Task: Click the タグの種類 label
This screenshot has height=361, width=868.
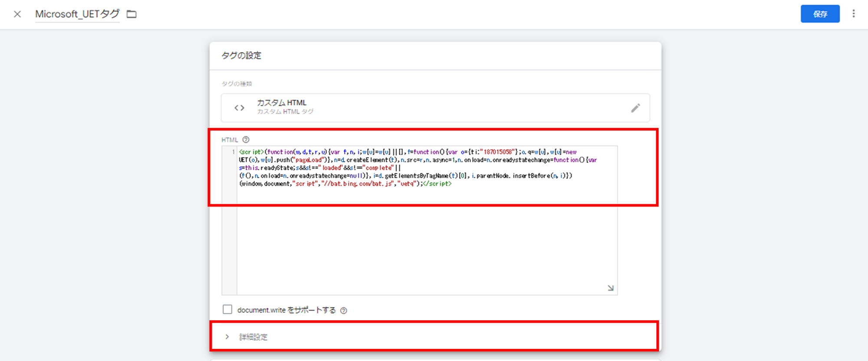Action: [x=237, y=84]
